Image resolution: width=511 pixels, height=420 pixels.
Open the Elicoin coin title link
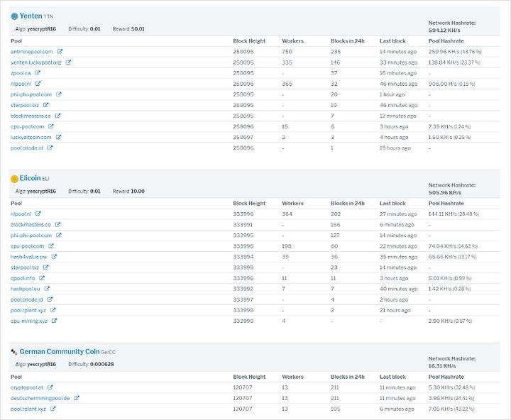point(30,178)
